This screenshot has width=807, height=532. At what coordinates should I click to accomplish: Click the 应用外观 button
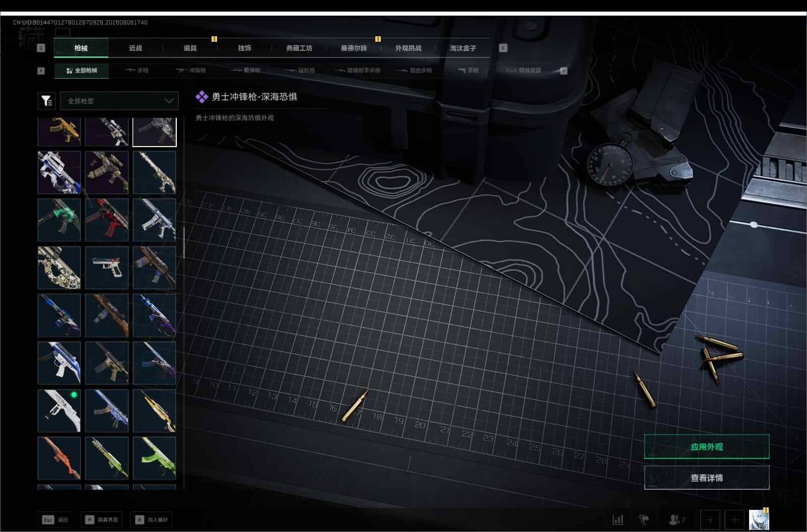[x=707, y=447]
